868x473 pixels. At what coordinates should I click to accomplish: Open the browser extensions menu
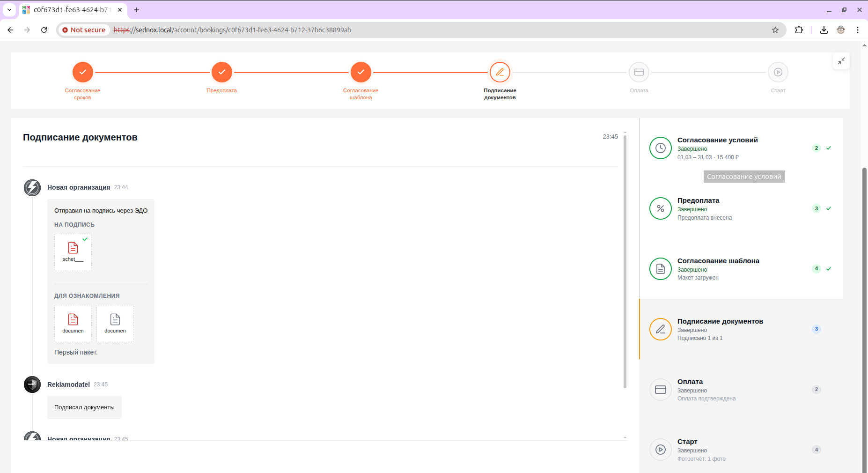point(799,30)
